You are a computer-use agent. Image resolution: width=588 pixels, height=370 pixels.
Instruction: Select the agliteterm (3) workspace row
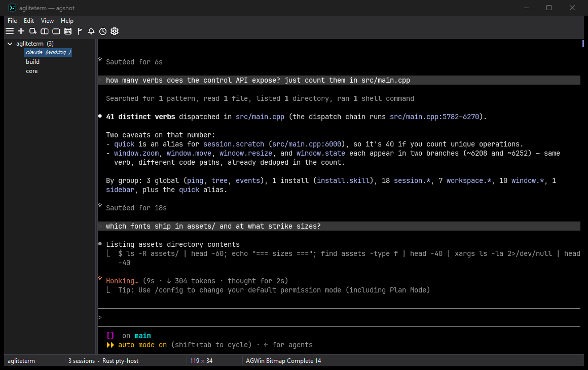point(35,44)
